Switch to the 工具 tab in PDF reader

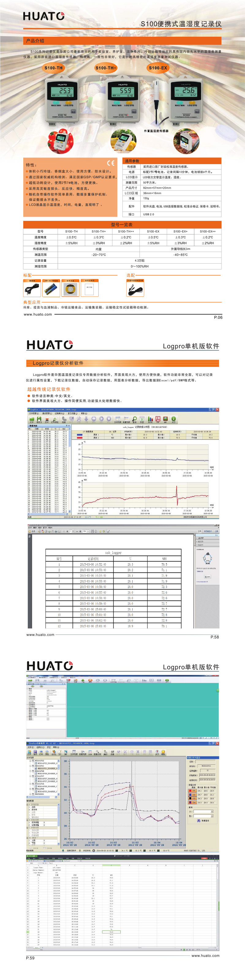(x=199, y=531)
